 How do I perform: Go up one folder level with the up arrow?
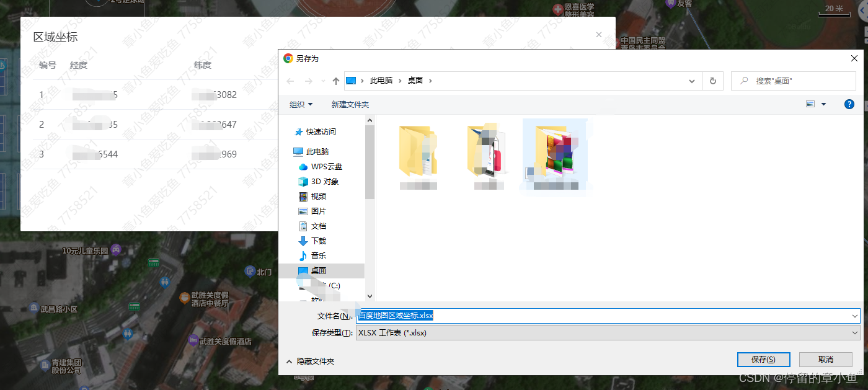(x=336, y=81)
